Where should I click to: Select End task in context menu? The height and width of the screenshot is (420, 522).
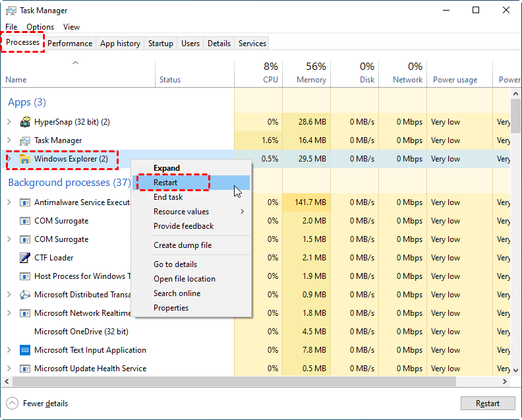coord(168,197)
